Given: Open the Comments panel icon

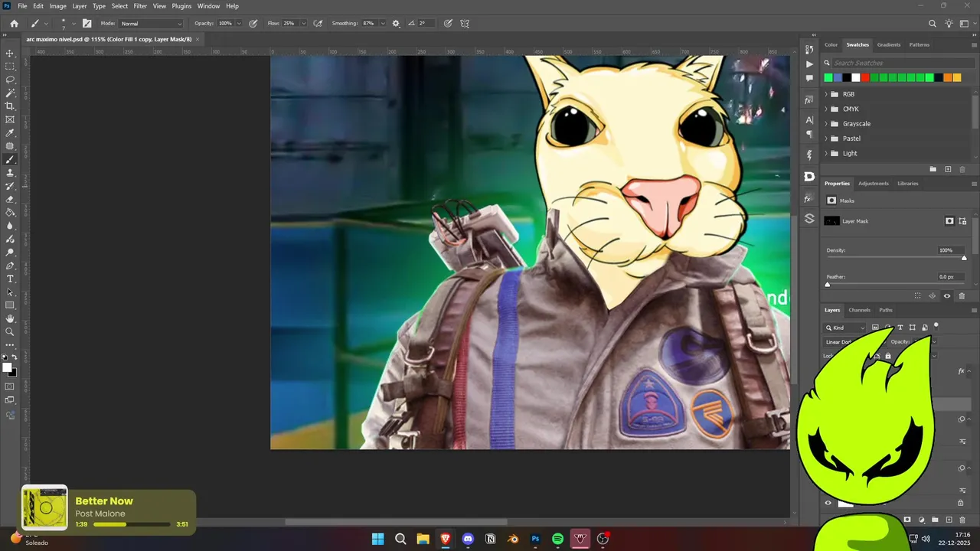Looking at the screenshot, I should 809,78.
